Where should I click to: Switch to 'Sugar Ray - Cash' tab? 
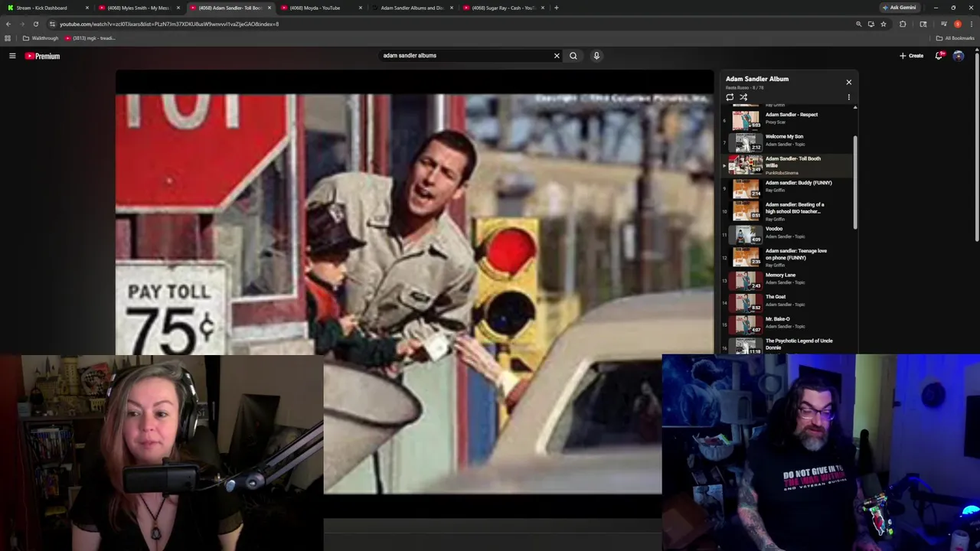point(502,8)
